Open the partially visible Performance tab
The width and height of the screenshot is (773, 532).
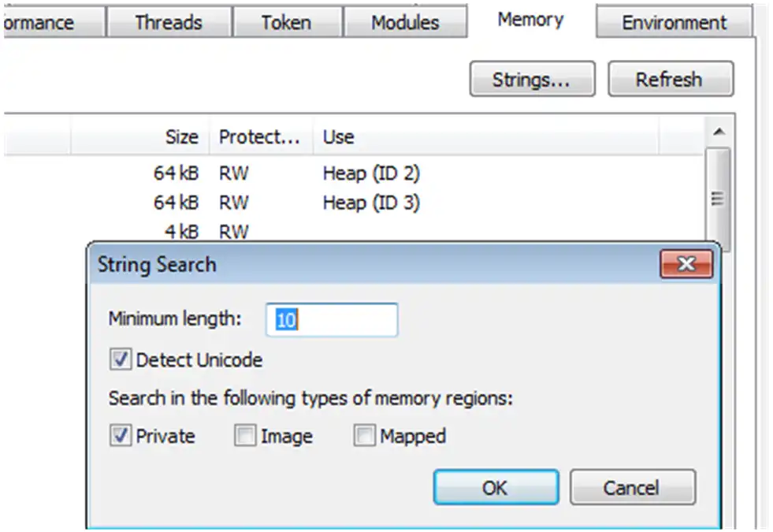click(x=54, y=22)
